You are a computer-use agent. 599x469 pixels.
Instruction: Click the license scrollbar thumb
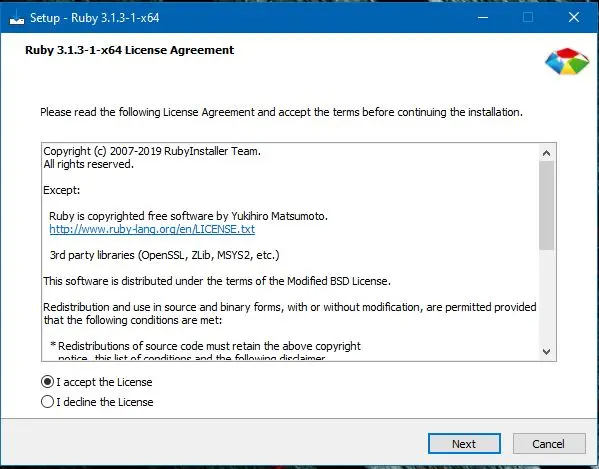[x=547, y=205]
